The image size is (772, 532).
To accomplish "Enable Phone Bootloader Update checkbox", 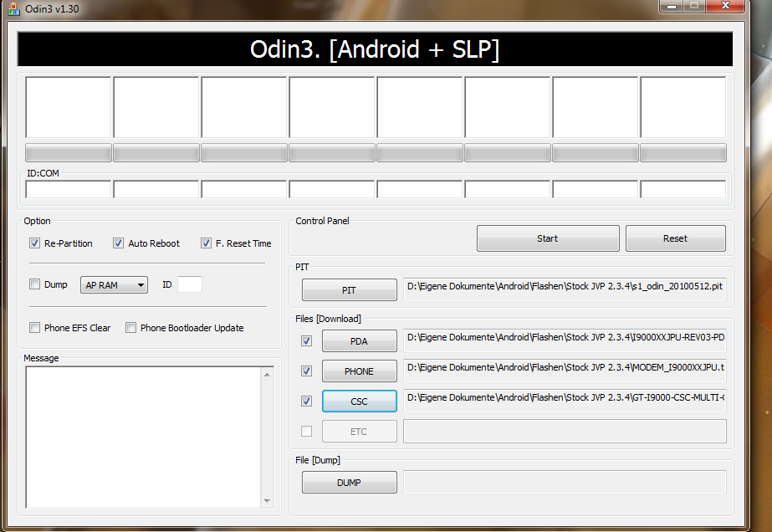I will coord(130,328).
